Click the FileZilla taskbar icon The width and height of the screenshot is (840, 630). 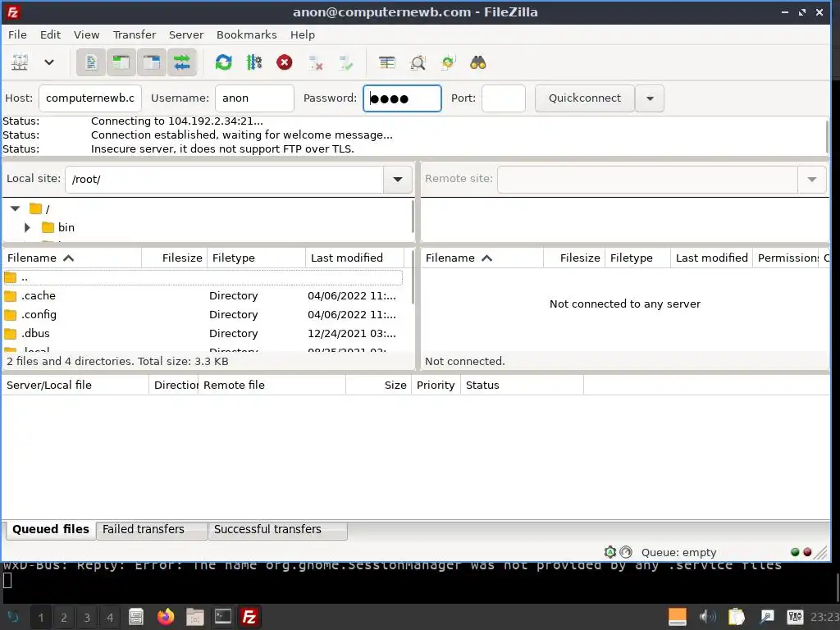pyautogui.click(x=249, y=617)
